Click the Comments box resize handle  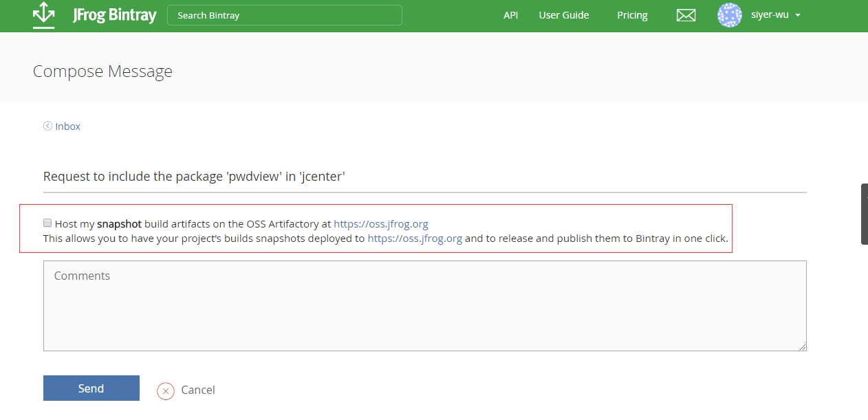[802, 346]
